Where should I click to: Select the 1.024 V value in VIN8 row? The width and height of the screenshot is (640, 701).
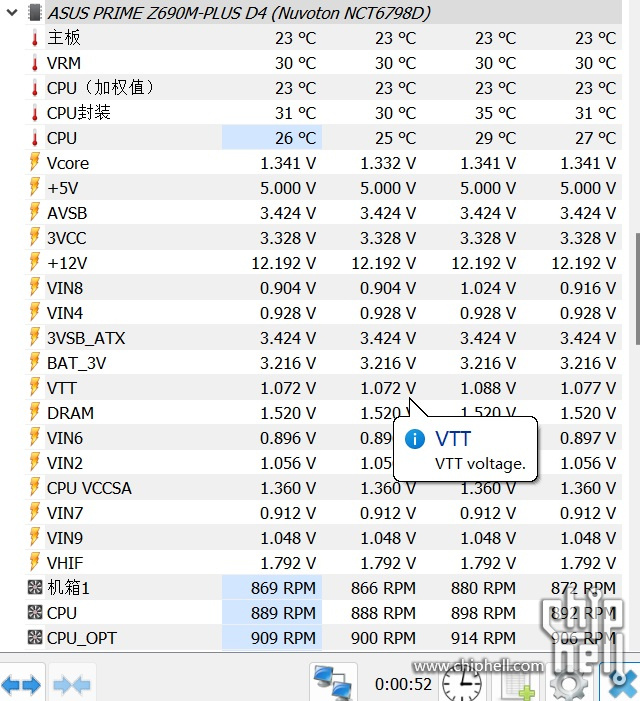coord(488,288)
